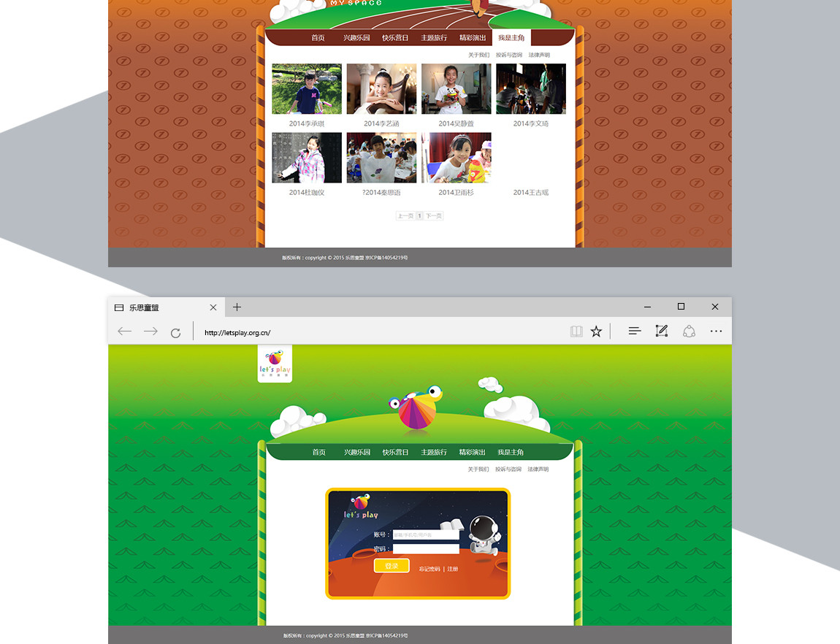Click the 忘记密码 forgot password link

click(429, 569)
